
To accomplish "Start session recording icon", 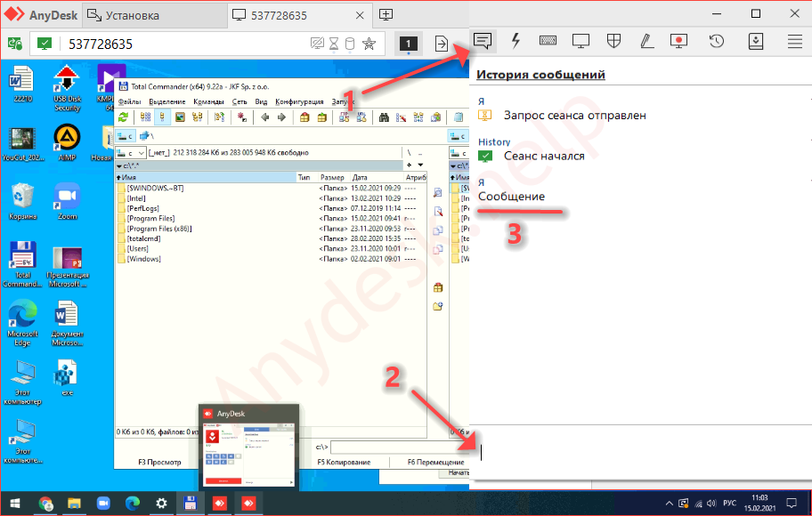I will pyautogui.click(x=678, y=41).
